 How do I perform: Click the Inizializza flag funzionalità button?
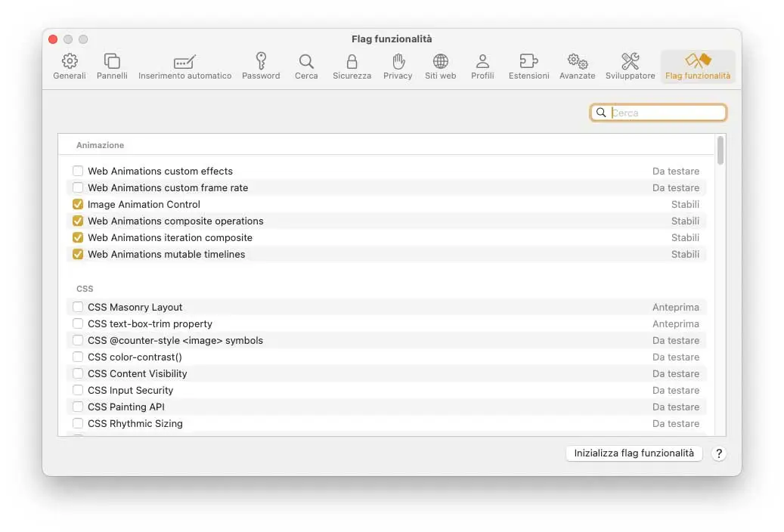(x=634, y=453)
